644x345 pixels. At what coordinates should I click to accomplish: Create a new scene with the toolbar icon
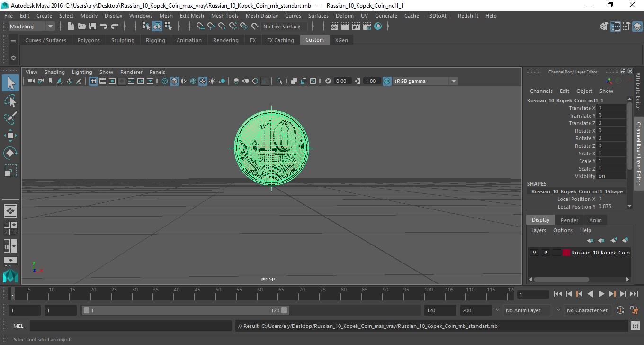70,27
